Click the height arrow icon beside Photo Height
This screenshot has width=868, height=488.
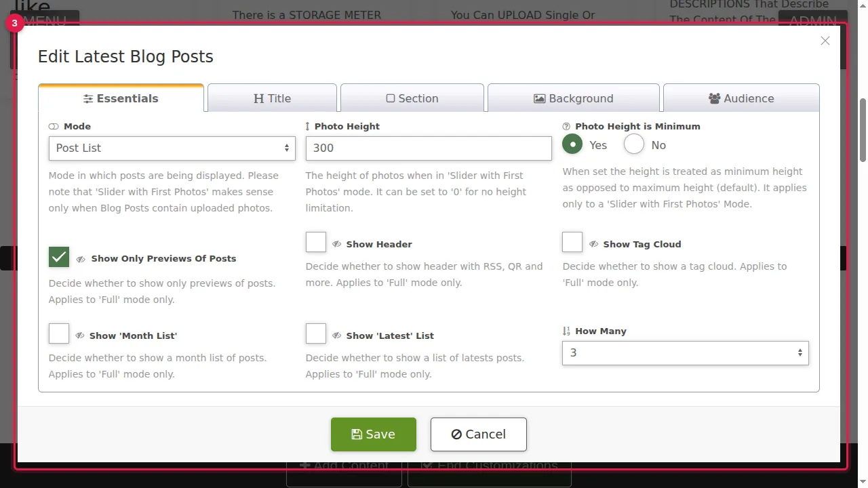tap(307, 127)
